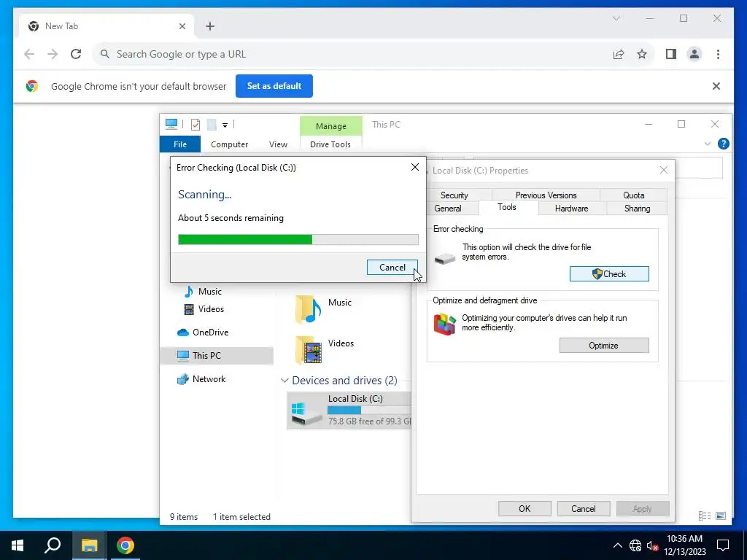Click the error checking drive icon
Image resolution: width=747 pixels, height=560 pixels.
(x=445, y=258)
